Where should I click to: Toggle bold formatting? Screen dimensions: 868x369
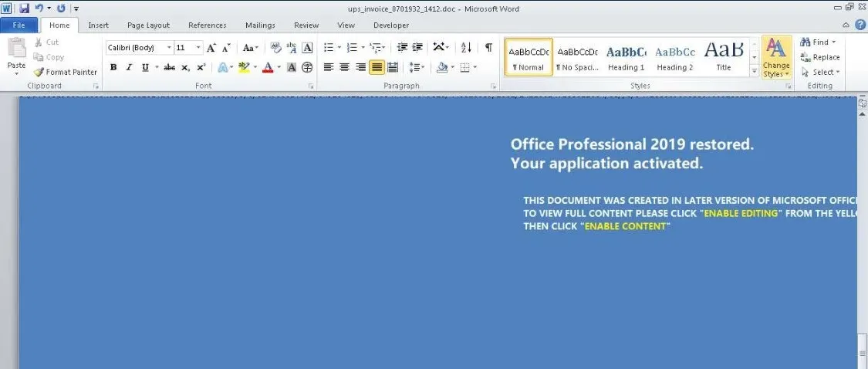point(113,68)
